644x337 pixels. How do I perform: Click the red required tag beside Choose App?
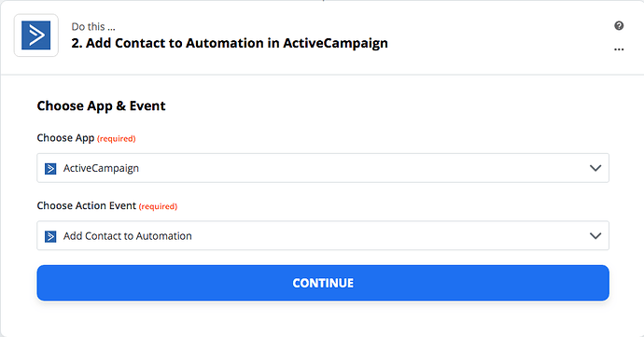pyautogui.click(x=117, y=139)
